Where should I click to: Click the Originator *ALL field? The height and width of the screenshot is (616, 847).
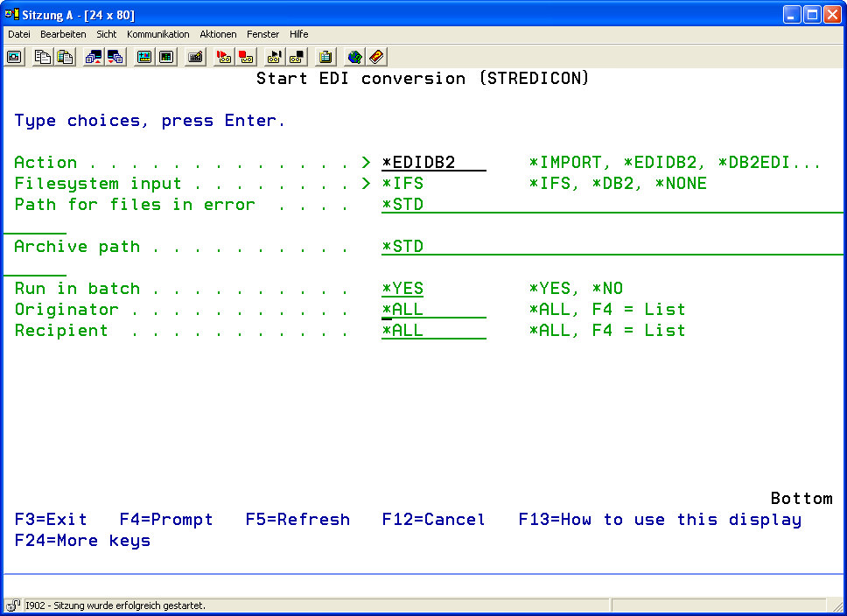click(433, 310)
